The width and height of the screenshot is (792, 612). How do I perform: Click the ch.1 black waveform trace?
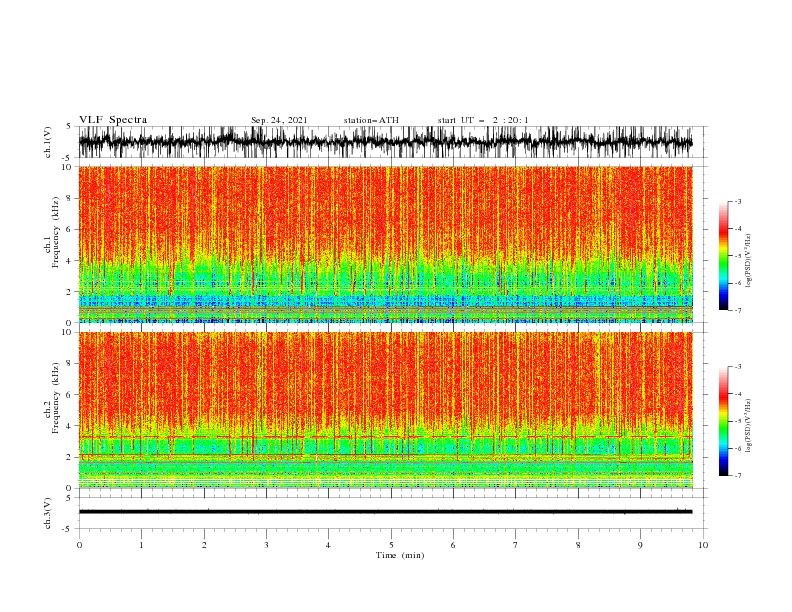(x=385, y=142)
